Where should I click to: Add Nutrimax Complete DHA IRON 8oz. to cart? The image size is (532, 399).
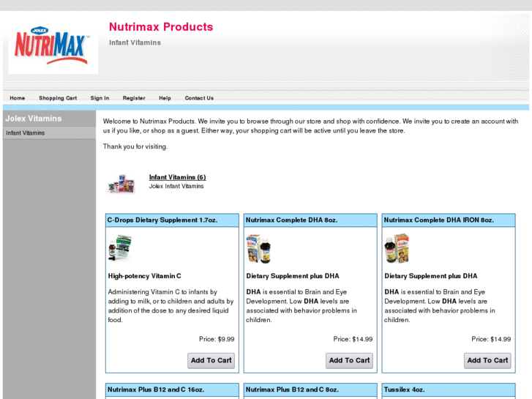click(487, 361)
